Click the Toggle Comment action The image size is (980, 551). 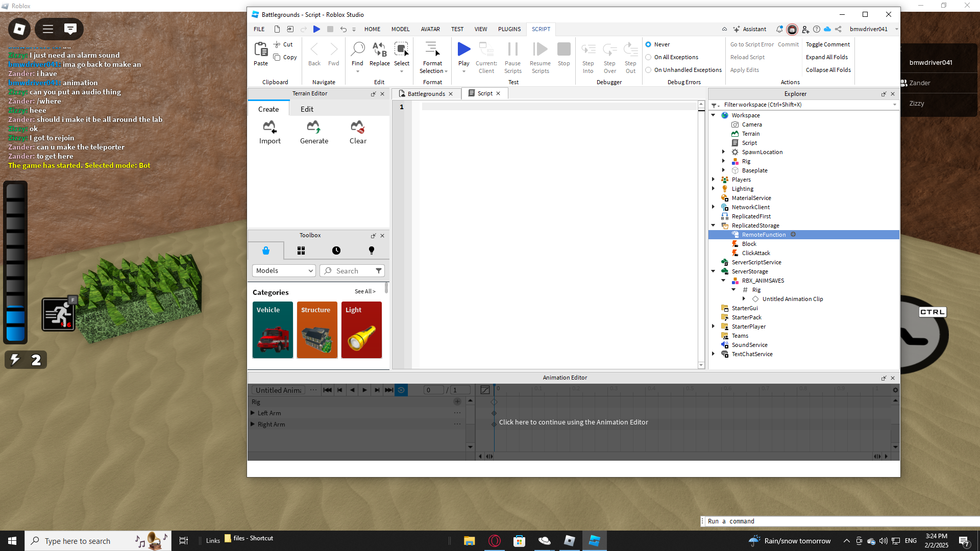tap(827, 44)
